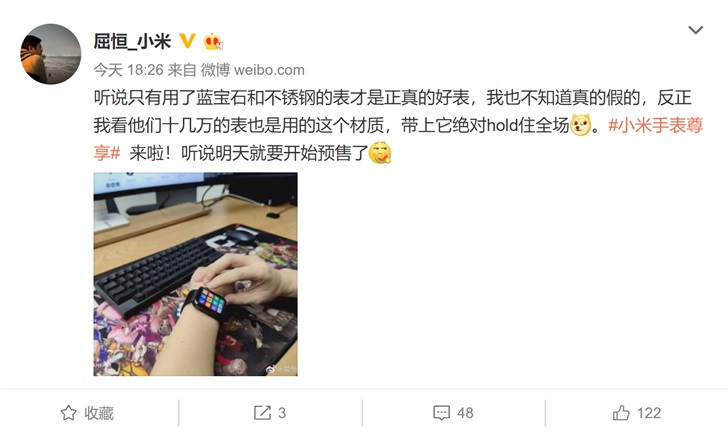The image size is (728, 433).
Task: Open the 今天 18:26 timestamp link
Action: pyautogui.click(x=129, y=70)
